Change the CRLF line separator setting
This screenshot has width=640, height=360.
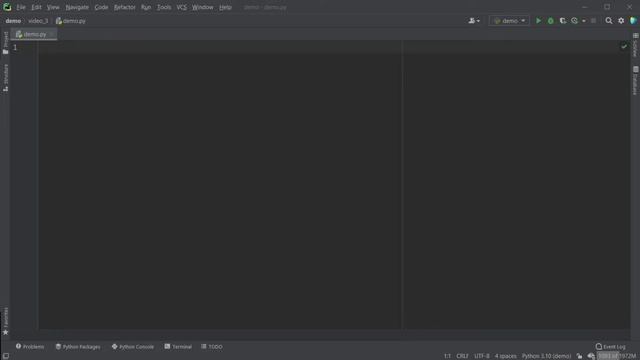pyautogui.click(x=462, y=356)
